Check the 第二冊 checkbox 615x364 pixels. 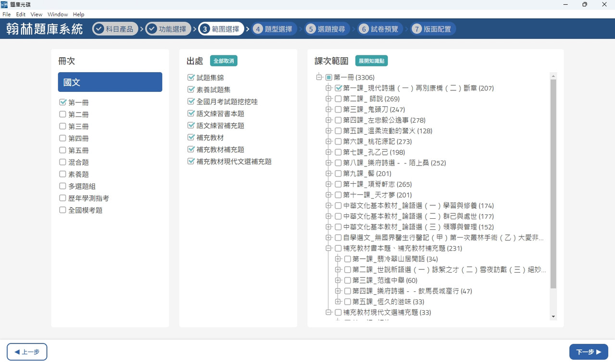[x=63, y=114]
